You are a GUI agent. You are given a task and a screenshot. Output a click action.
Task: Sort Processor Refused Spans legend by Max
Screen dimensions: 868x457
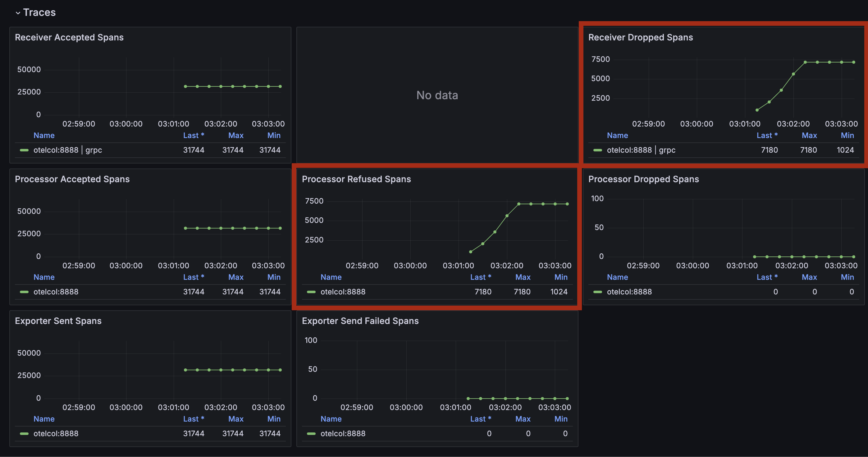click(523, 277)
